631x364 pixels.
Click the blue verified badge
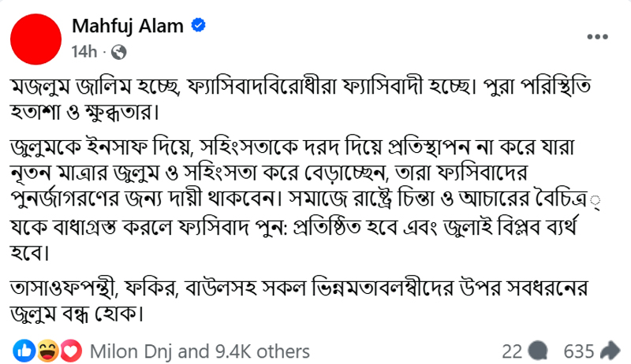[x=199, y=26]
